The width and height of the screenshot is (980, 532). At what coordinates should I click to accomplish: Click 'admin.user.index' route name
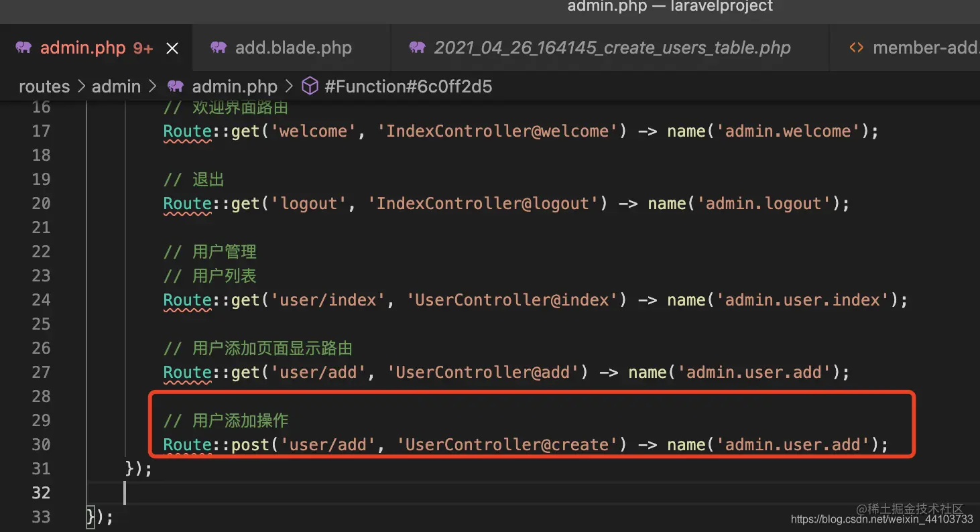803,300
